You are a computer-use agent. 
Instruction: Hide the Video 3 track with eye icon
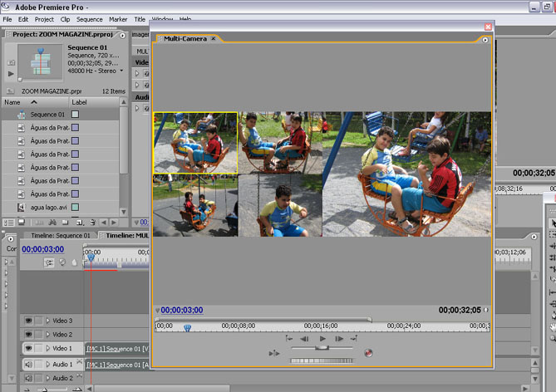point(27,321)
